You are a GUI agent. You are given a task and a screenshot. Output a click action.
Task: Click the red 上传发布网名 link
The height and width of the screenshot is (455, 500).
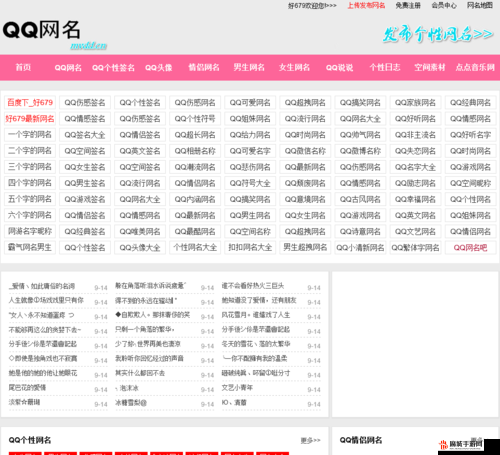click(x=366, y=6)
